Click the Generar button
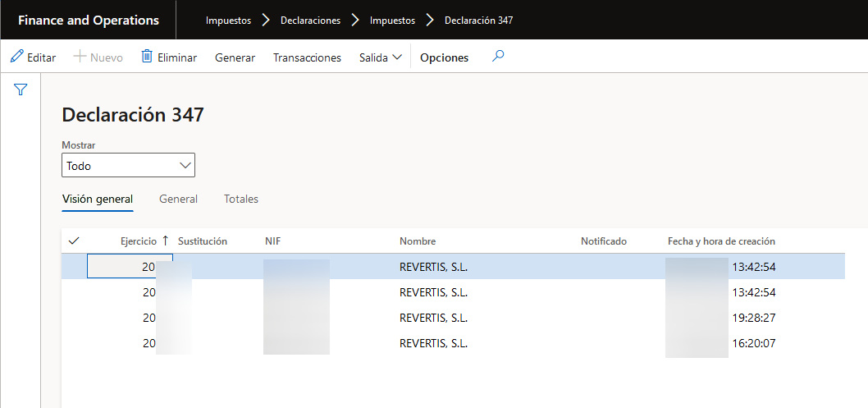Image resolution: width=868 pixels, height=408 pixels. pyautogui.click(x=235, y=57)
